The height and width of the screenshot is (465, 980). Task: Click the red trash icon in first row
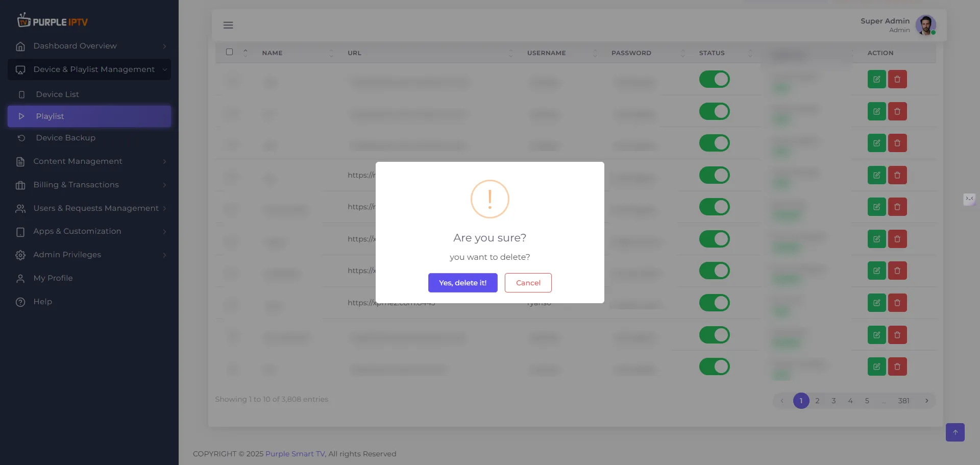(897, 79)
